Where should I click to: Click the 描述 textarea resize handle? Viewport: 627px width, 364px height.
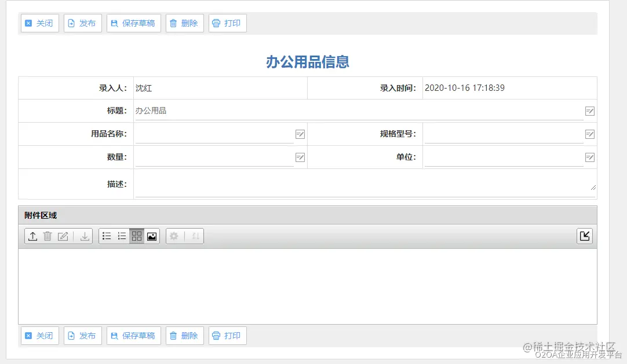(x=593, y=187)
